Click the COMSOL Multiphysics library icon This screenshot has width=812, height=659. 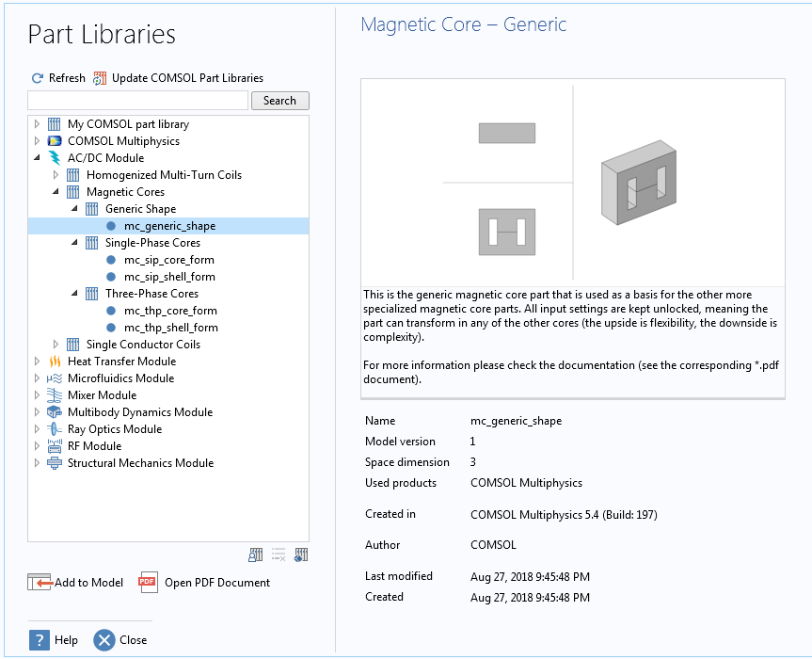pyautogui.click(x=54, y=141)
